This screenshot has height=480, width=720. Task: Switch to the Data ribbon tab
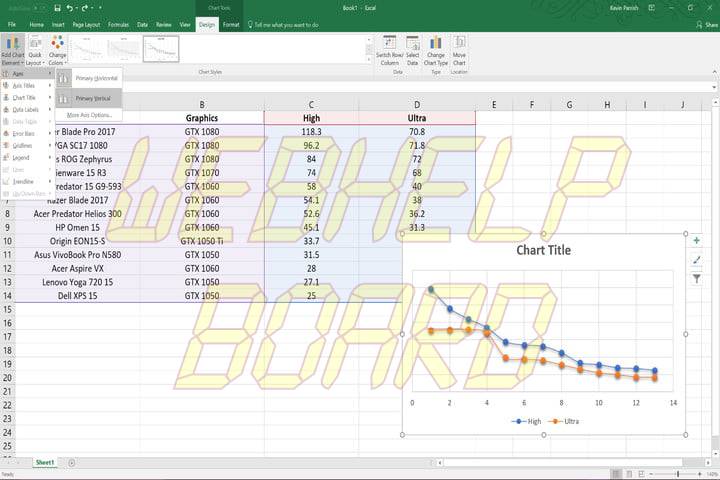click(142, 24)
